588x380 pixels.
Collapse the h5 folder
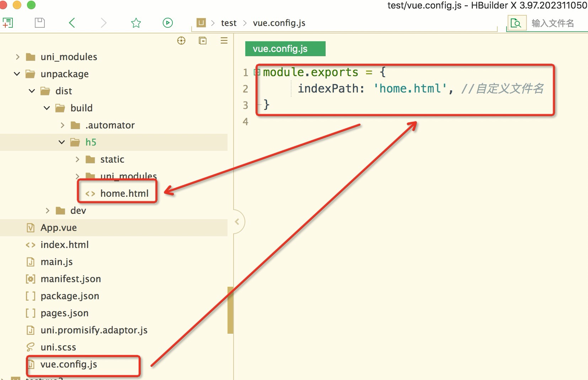coord(62,142)
